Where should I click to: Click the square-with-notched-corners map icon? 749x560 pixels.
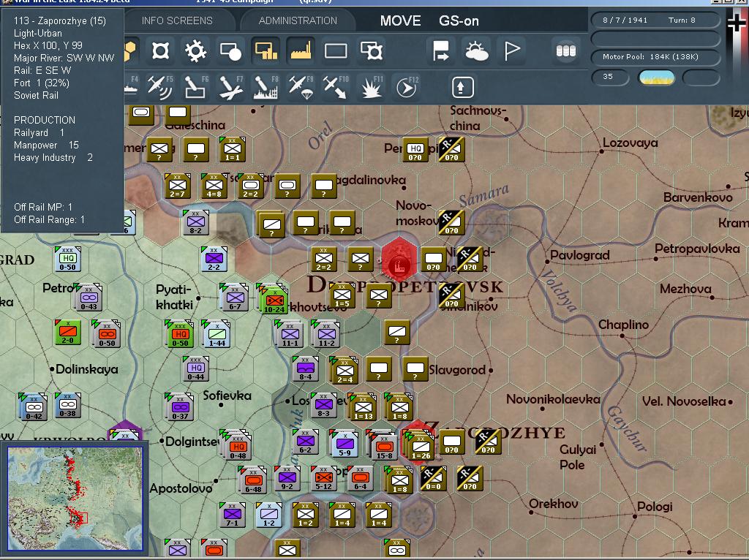[x=160, y=50]
